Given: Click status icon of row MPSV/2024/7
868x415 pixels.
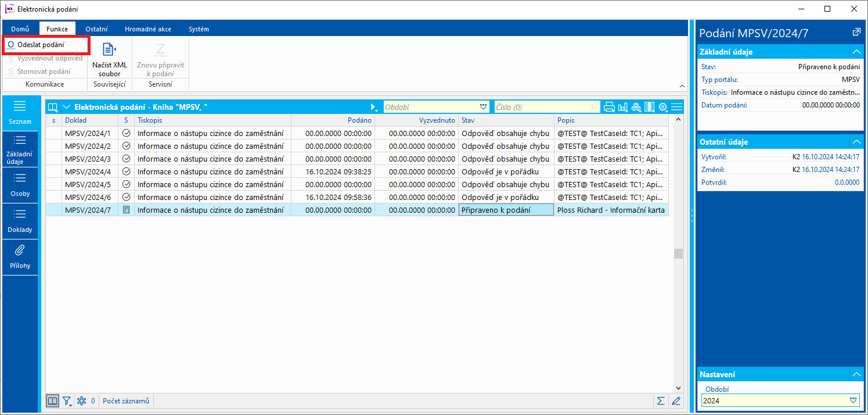Looking at the screenshot, I should 127,210.
